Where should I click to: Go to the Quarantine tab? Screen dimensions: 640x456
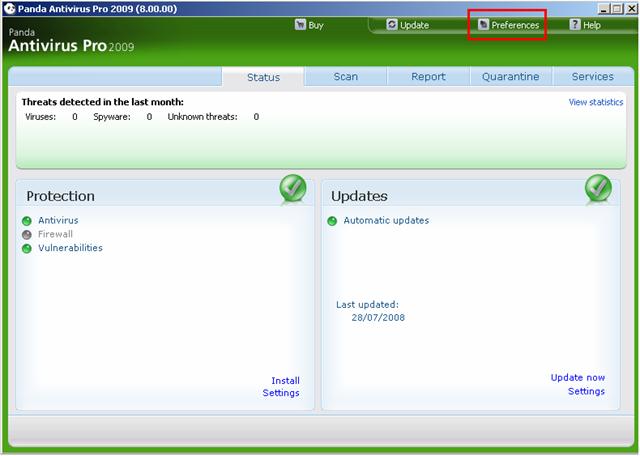(x=510, y=77)
